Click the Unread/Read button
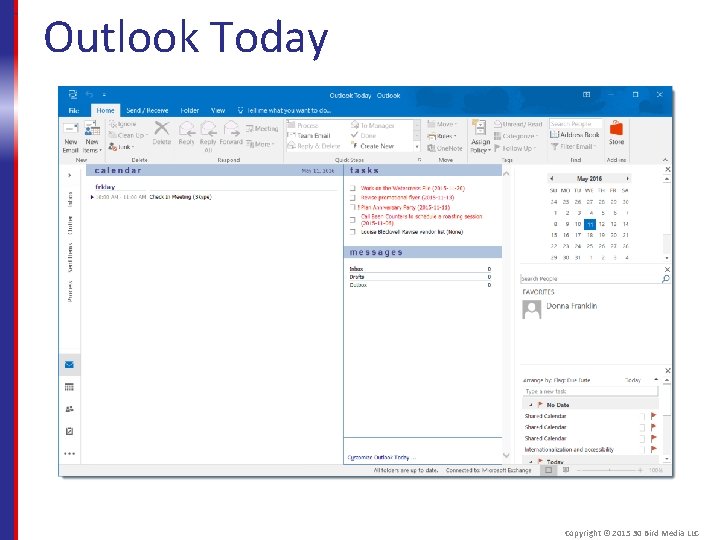This screenshot has width=720, height=540. (x=518, y=124)
